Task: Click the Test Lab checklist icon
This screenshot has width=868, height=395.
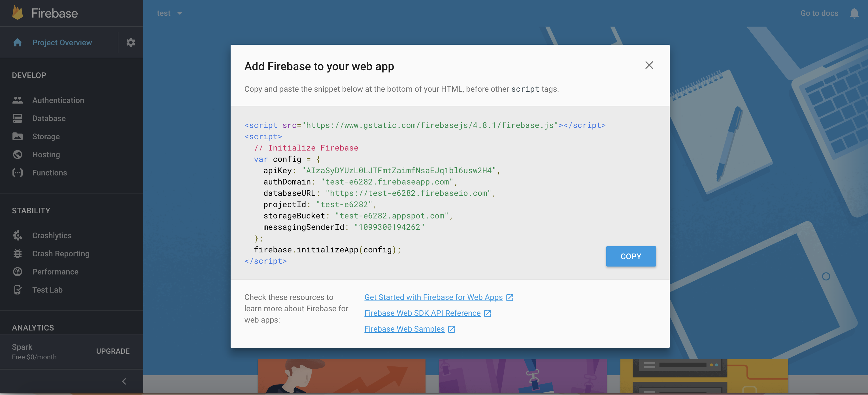Action: coord(18,290)
